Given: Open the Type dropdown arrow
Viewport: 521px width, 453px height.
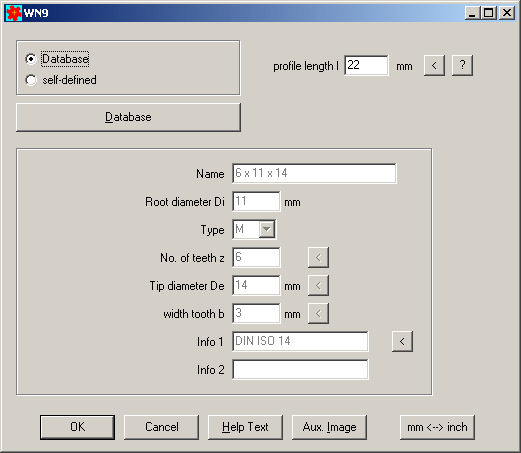Looking at the screenshot, I should coord(267,229).
